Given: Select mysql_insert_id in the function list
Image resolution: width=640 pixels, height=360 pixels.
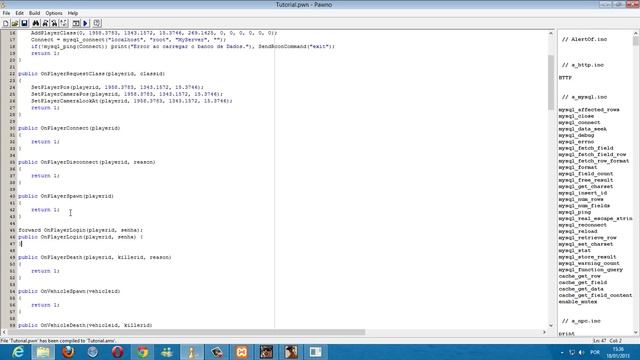Looking at the screenshot, I should [x=582, y=193].
